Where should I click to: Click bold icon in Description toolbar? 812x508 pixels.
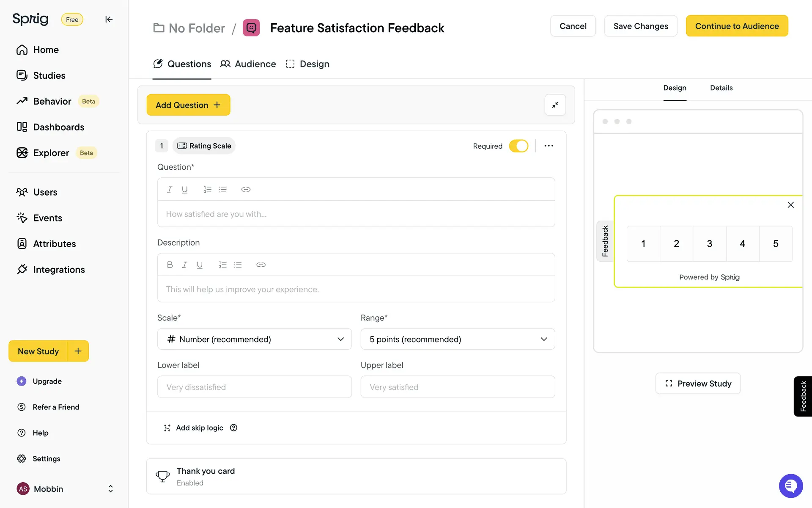pyautogui.click(x=170, y=265)
